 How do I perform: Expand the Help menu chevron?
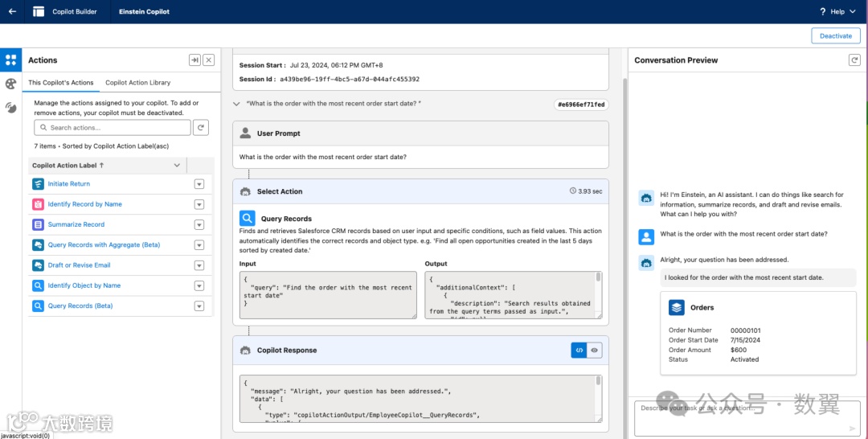point(853,11)
